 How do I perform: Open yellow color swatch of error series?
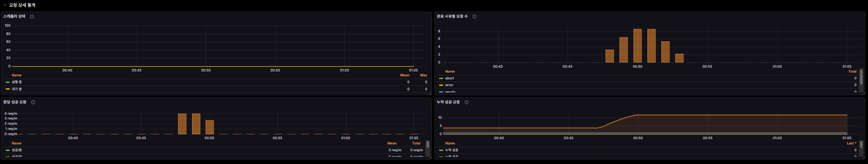pyautogui.click(x=441, y=85)
